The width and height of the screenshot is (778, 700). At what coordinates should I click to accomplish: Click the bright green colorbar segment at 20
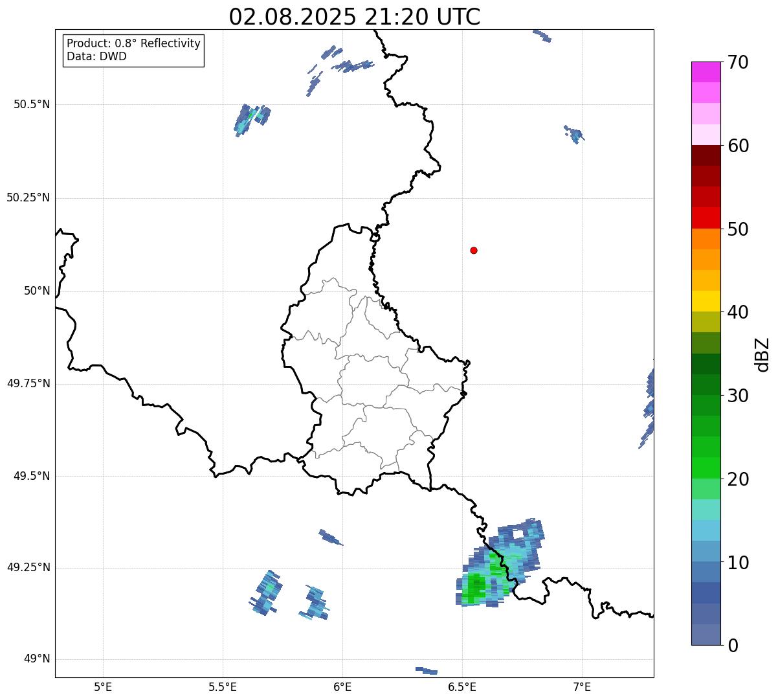pyautogui.click(x=706, y=468)
